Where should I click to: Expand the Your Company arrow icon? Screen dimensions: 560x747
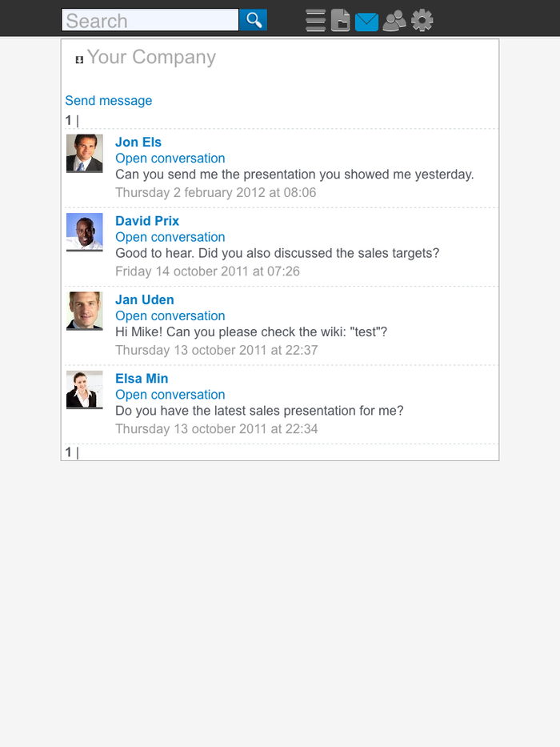click(x=79, y=59)
